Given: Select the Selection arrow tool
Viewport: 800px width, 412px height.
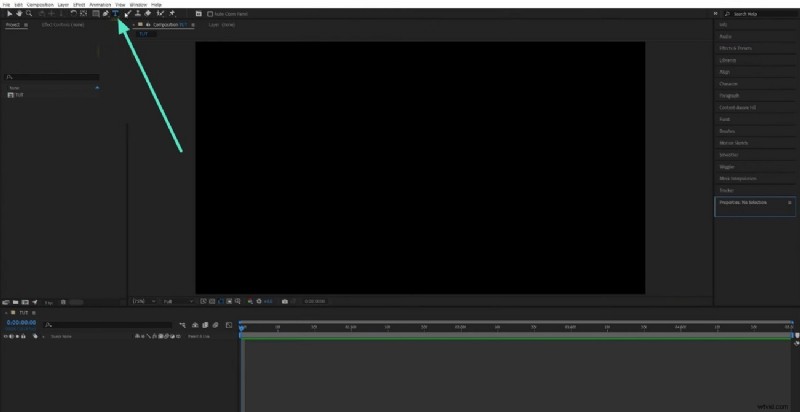Looking at the screenshot, I should click(10, 13).
